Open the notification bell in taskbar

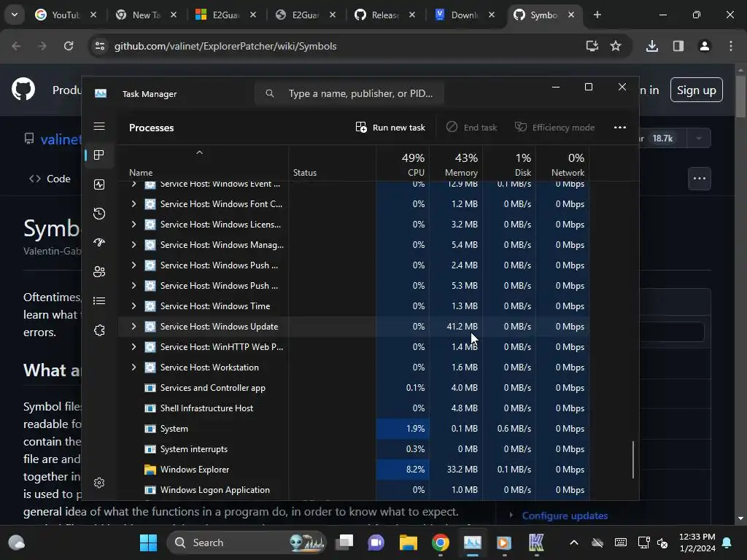click(x=727, y=542)
